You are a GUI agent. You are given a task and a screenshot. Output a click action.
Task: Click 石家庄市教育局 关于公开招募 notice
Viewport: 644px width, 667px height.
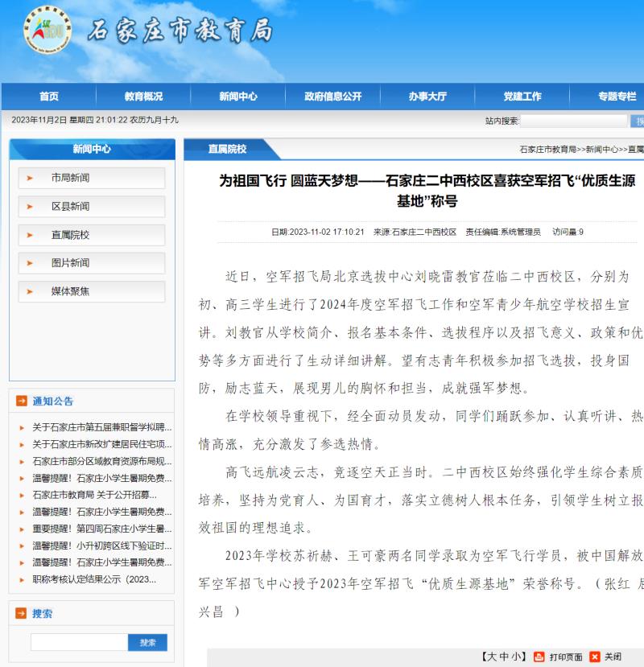point(94,495)
